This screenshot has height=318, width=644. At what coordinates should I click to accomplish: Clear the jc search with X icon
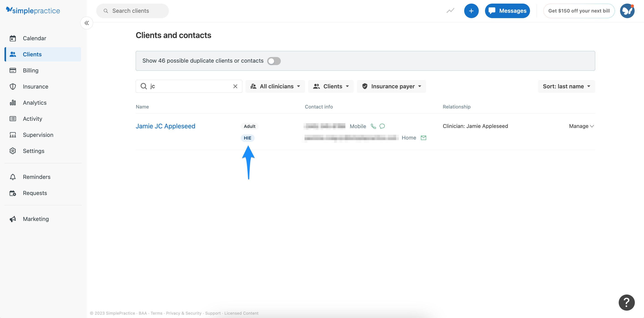(235, 86)
